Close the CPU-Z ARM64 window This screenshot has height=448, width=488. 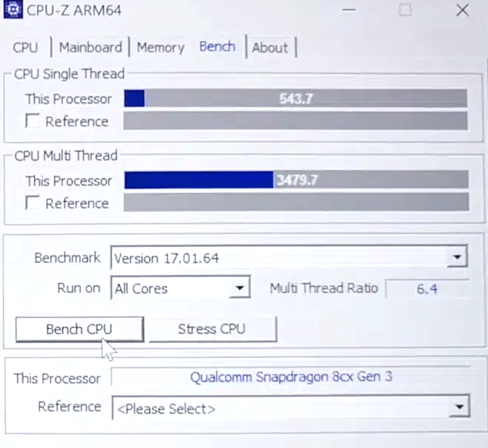tap(462, 10)
